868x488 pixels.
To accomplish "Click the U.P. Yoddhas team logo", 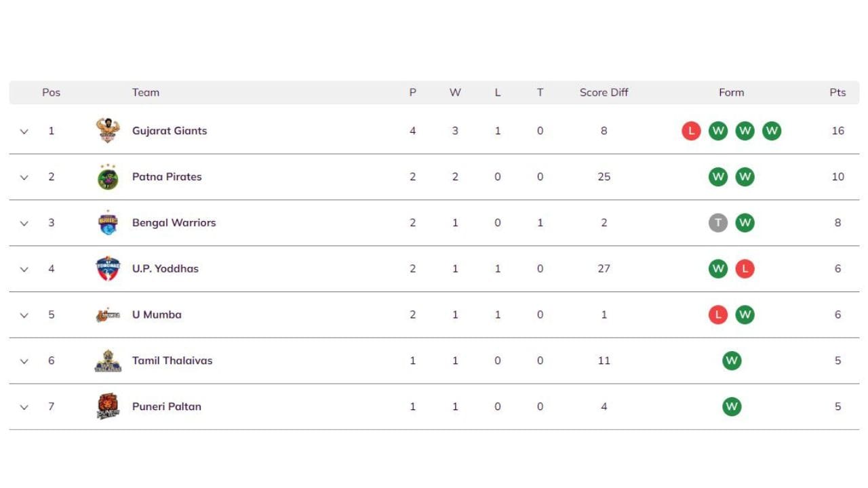I will [x=108, y=269].
